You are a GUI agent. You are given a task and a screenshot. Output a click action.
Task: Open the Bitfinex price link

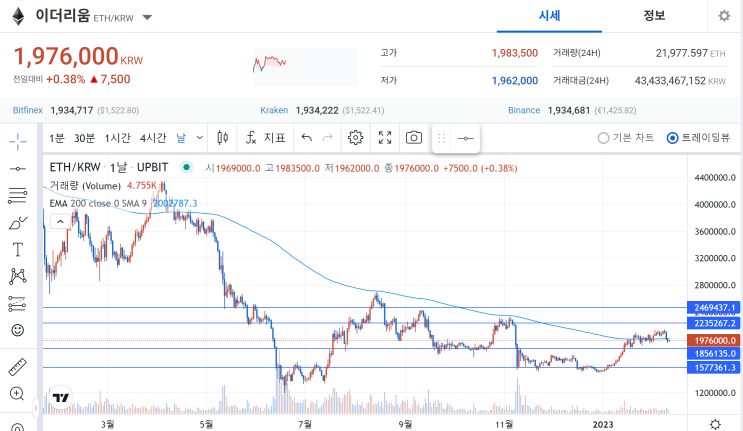coord(27,110)
